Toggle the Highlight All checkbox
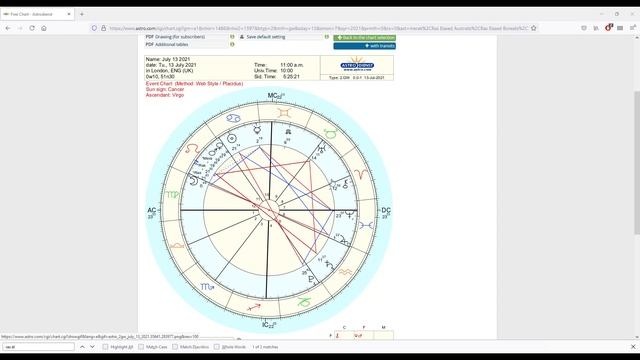The image size is (640, 360). point(105,347)
